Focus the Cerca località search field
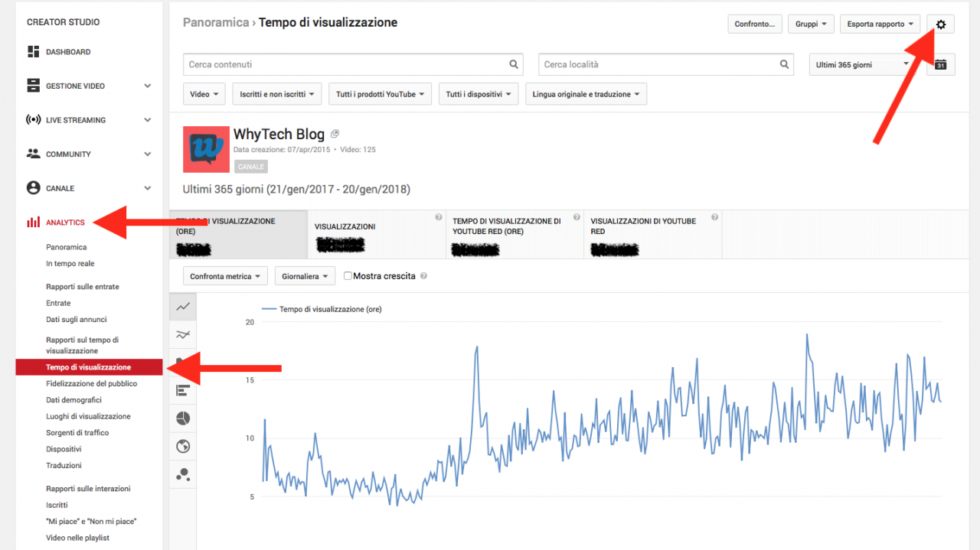Screen dimensions: 980x550 click(x=665, y=65)
